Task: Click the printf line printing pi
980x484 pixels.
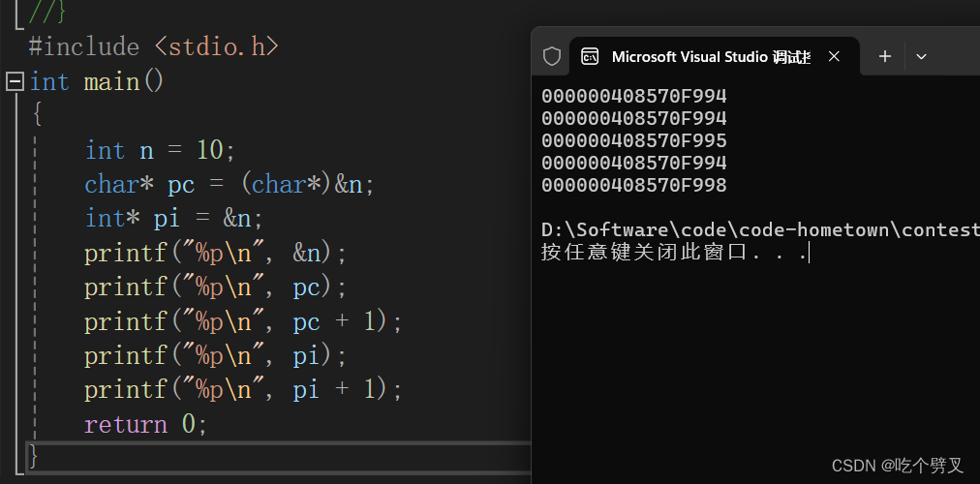Action: 216,356
